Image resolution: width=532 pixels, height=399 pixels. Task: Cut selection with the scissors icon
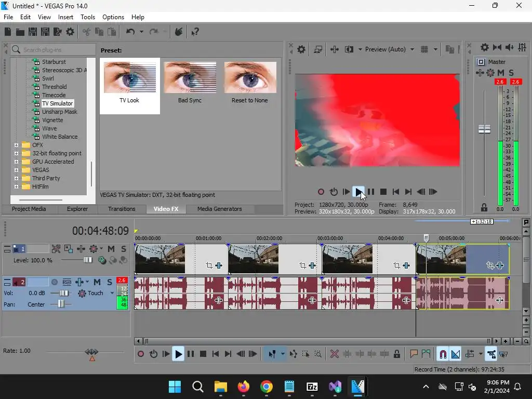click(87, 32)
